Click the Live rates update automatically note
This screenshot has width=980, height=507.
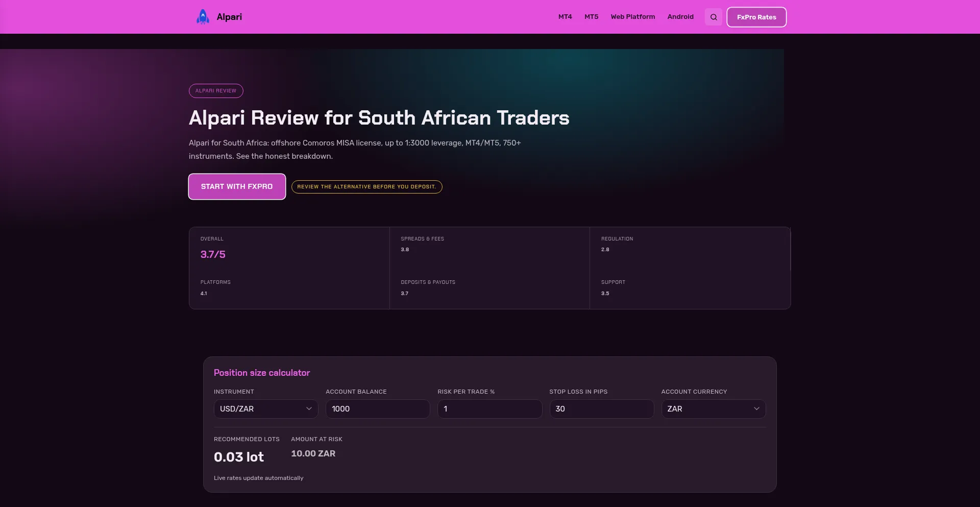coord(259,478)
